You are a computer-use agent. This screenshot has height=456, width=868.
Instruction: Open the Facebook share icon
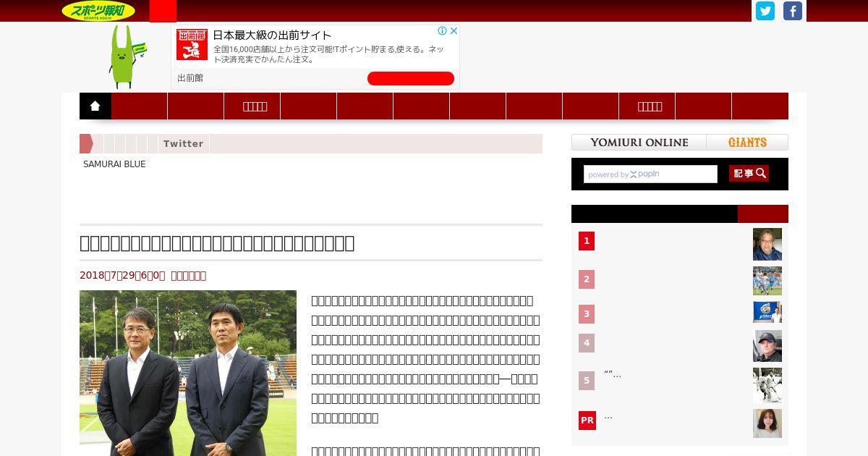pyautogui.click(x=793, y=11)
